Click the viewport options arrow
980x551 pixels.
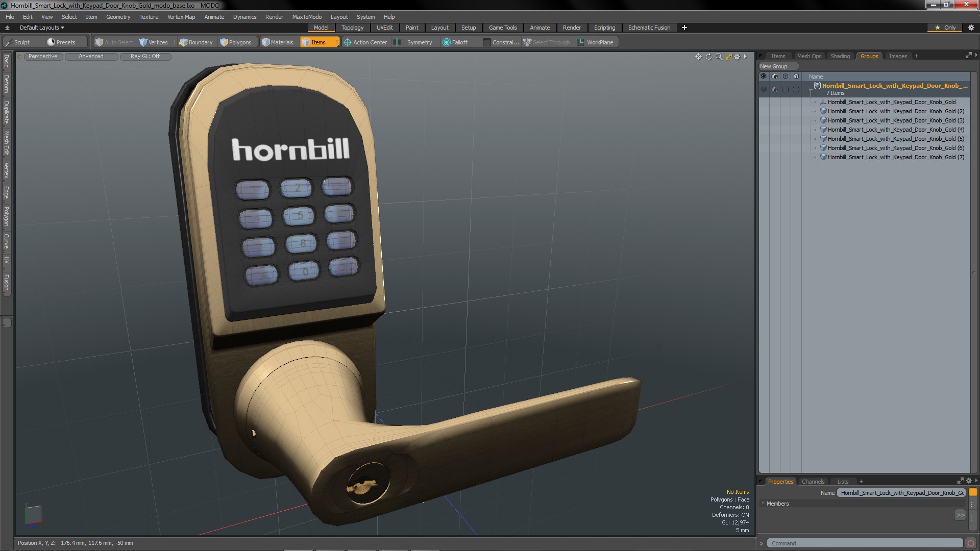[746, 57]
